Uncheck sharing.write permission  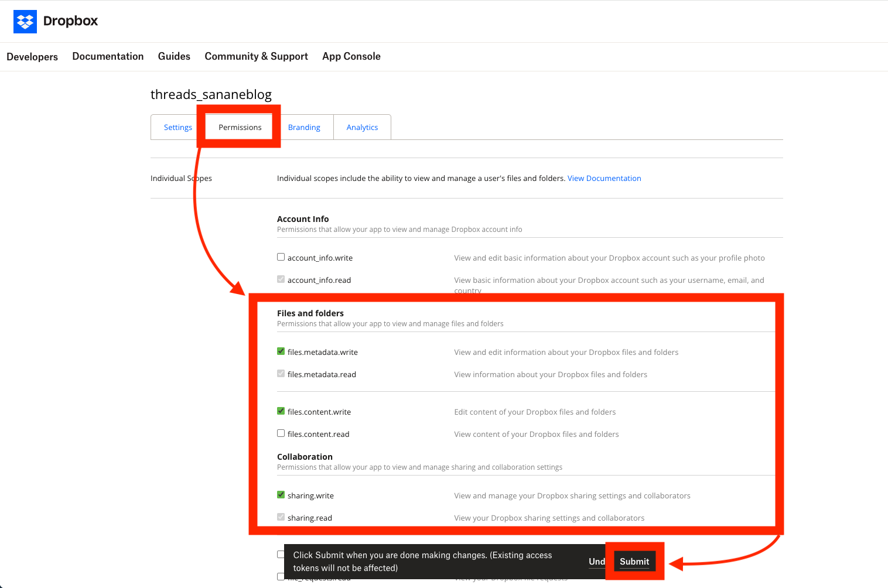coord(281,495)
